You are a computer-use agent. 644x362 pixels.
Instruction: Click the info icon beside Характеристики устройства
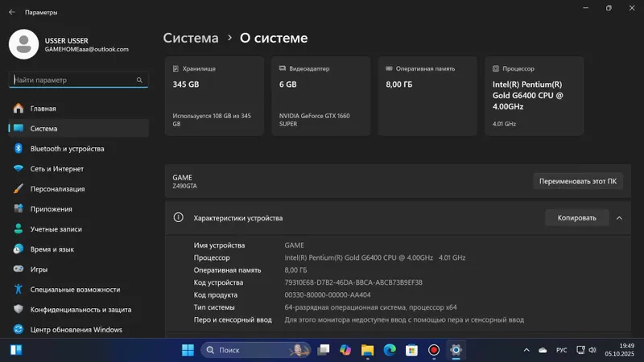(x=178, y=217)
